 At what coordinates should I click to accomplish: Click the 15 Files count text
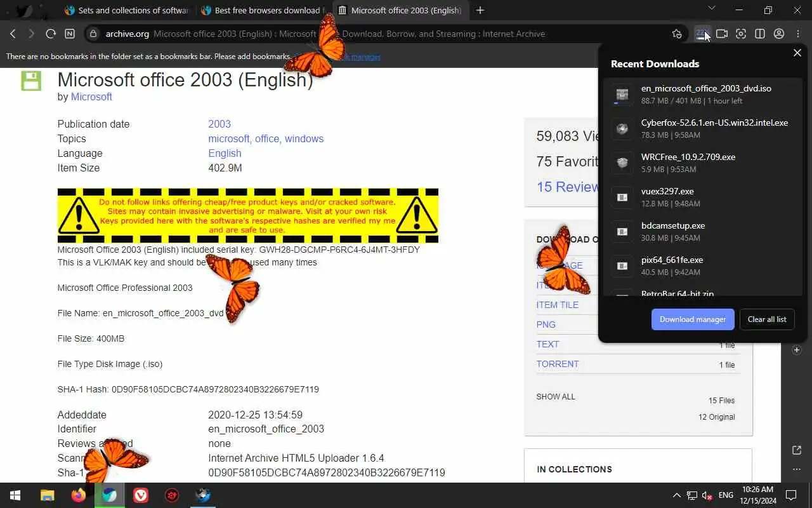click(x=721, y=401)
